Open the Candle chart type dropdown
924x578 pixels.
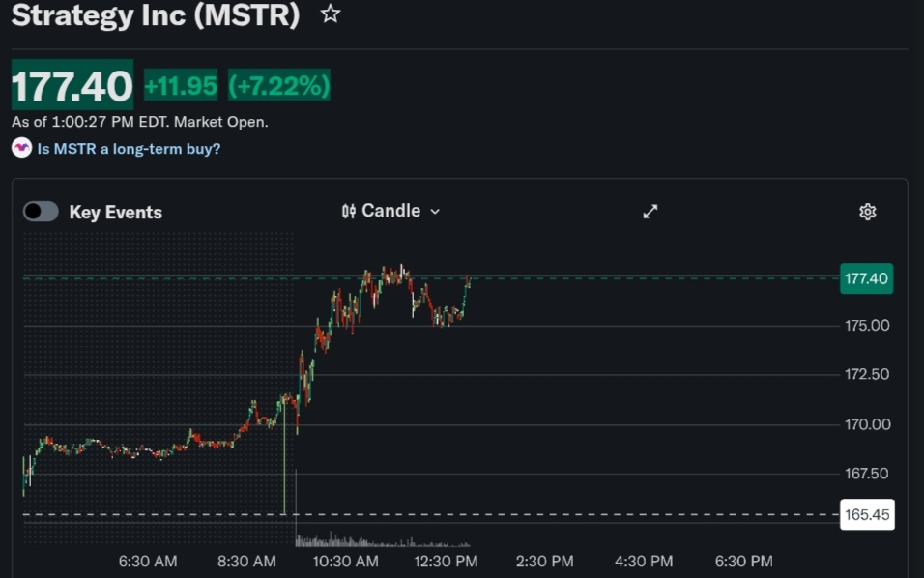pyautogui.click(x=390, y=211)
